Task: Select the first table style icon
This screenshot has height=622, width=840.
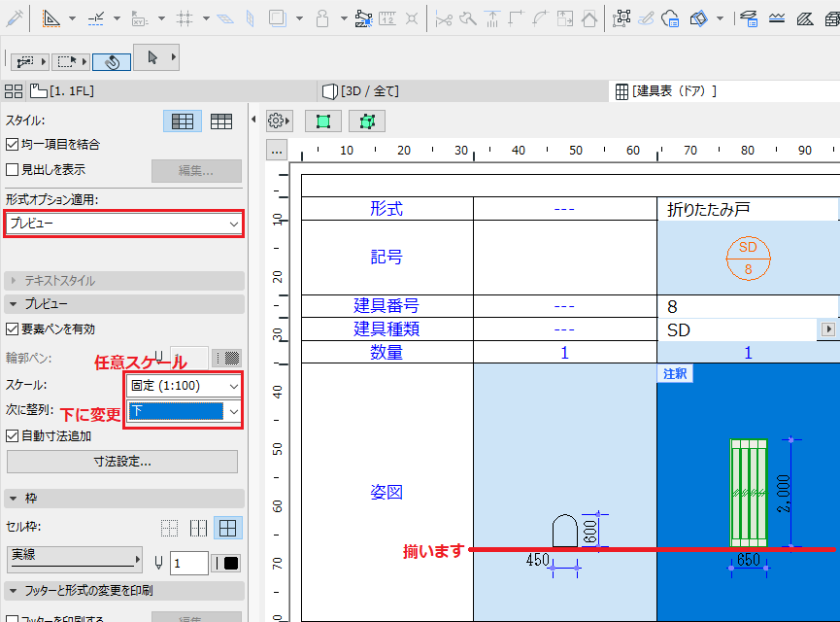Action: click(183, 121)
